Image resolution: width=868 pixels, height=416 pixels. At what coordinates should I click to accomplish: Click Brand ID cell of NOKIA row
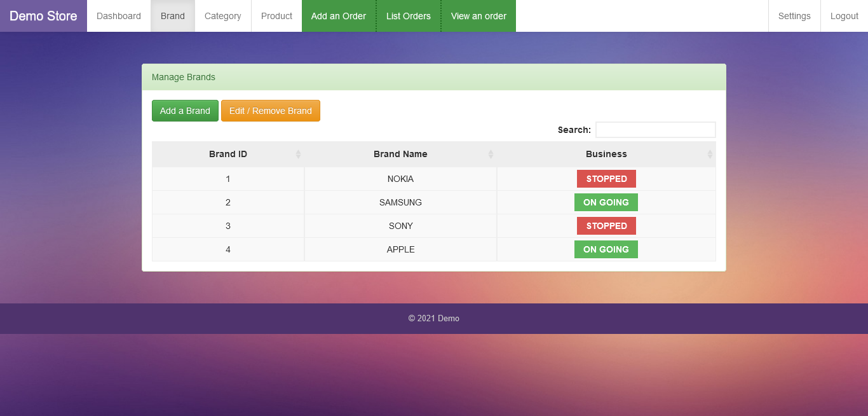click(x=228, y=179)
